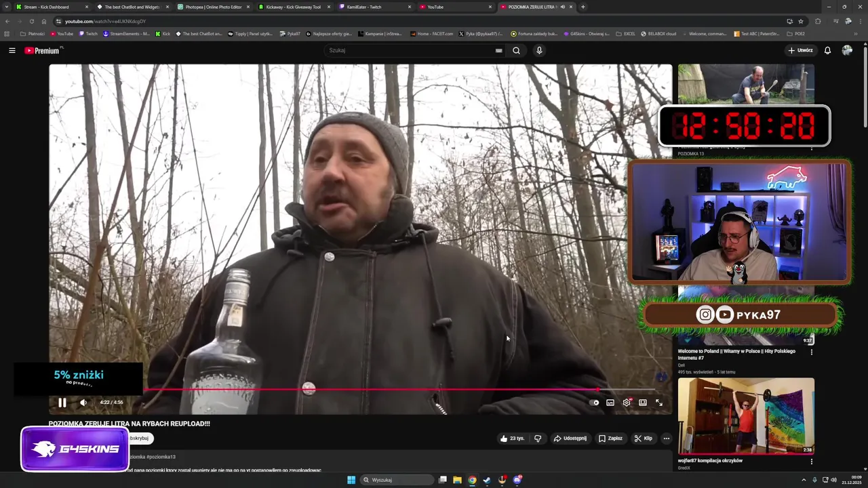Create a clip with Klip button
Screen dimensions: 868x488
tap(644, 439)
